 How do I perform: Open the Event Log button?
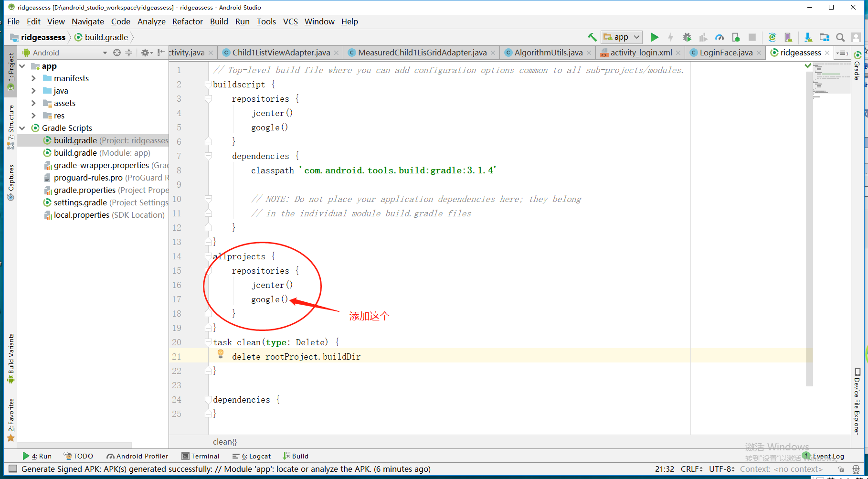(828, 456)
